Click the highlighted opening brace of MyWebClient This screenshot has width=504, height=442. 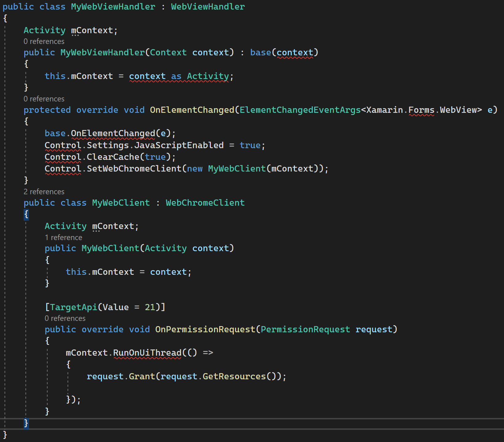point(26,215)
